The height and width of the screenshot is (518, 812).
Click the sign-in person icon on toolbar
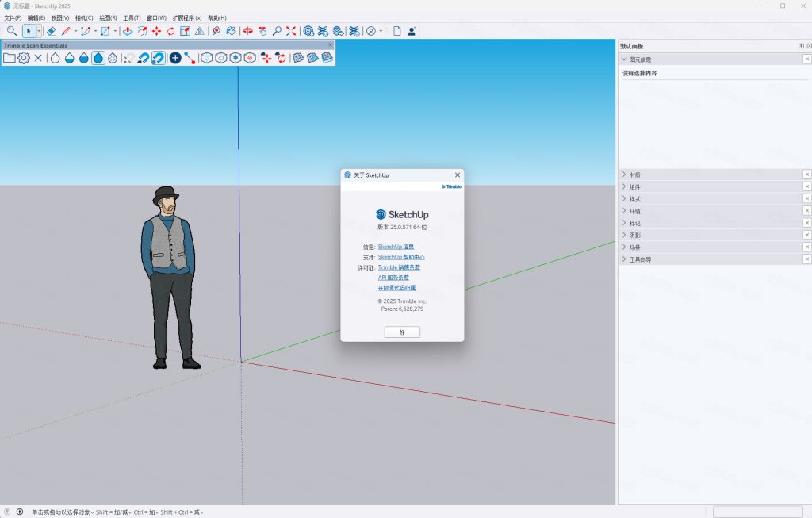[x=410, y=31]
